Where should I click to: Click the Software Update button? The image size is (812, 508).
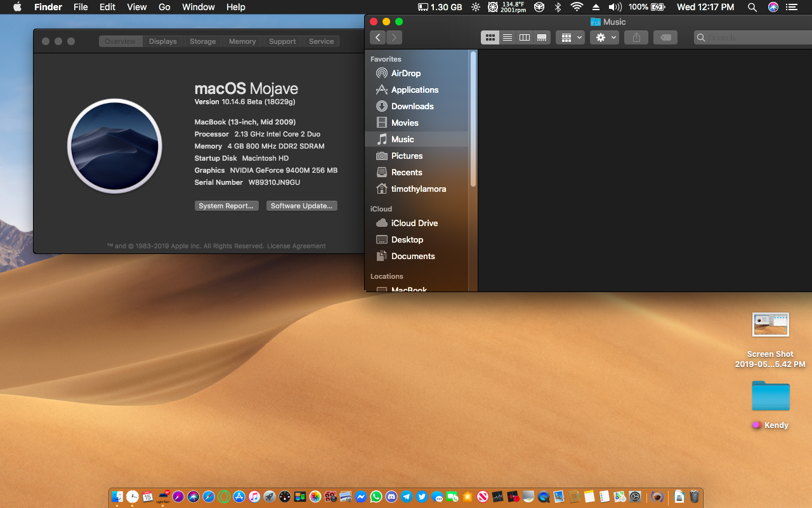click(x=301, y=206)
